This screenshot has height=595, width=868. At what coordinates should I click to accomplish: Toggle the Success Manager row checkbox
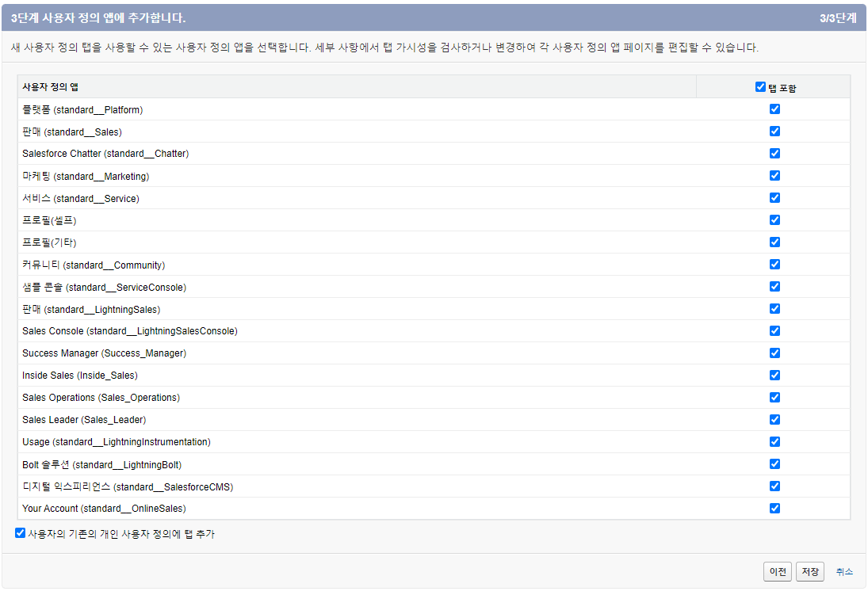pos(774,353)
